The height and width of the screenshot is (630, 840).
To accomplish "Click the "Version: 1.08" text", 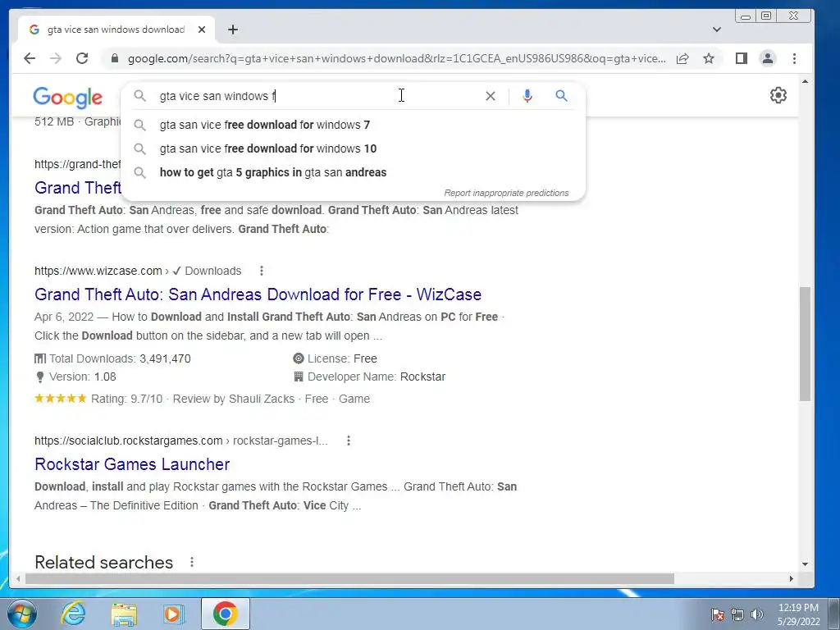I will pos(75,377).
